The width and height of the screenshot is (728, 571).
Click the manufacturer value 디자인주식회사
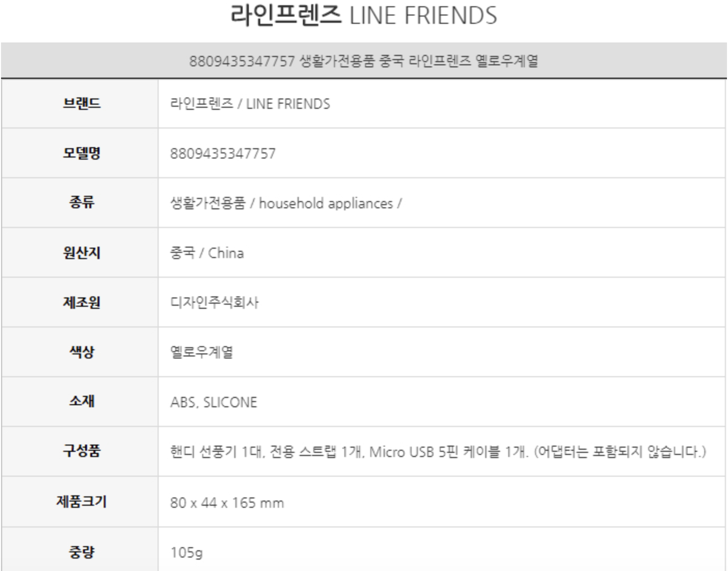click(x=214, y=302)
